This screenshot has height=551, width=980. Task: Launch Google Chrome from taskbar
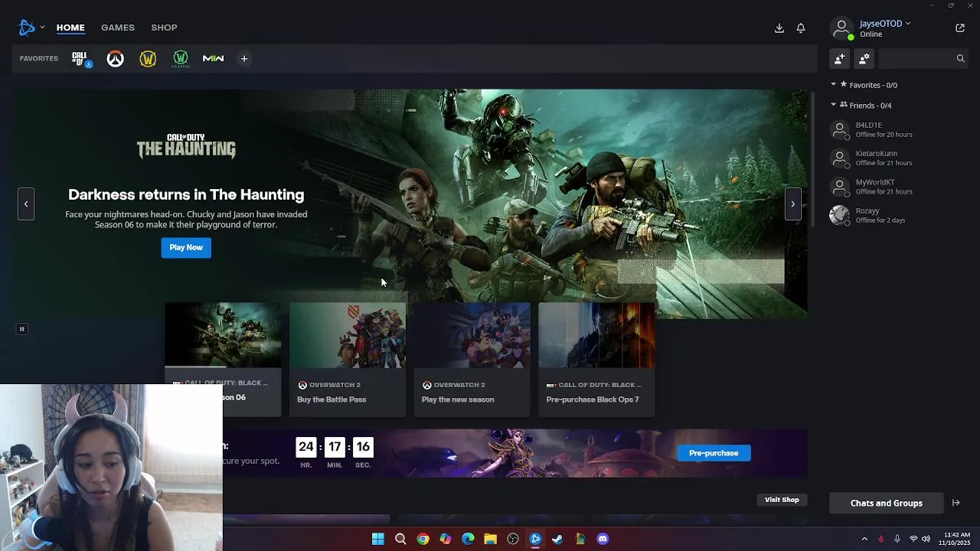(423, 539)
